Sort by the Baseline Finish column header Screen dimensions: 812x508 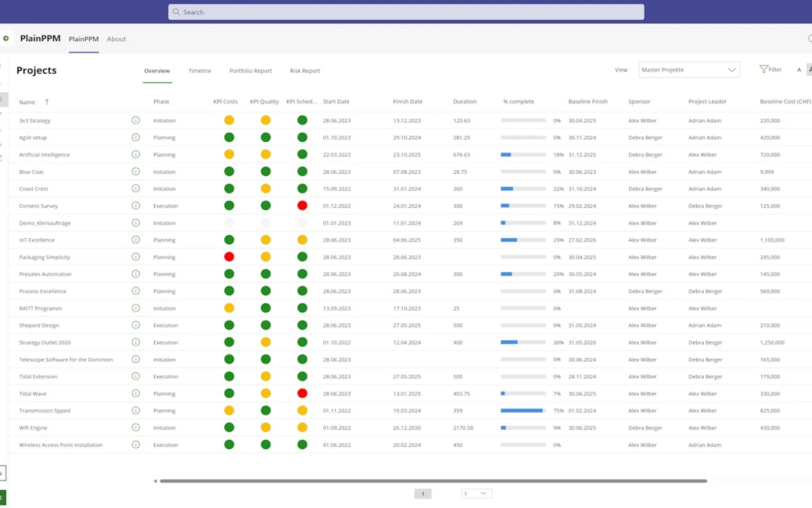tap(588, 102)
